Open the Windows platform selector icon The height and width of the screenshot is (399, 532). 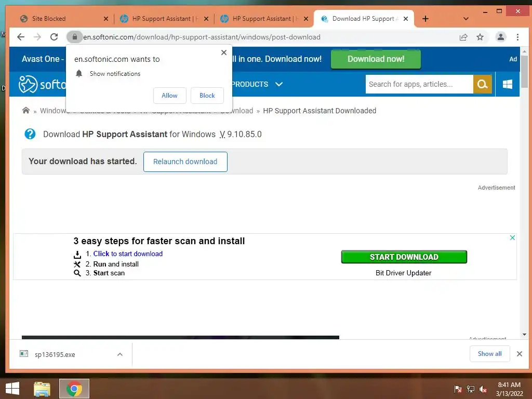507,84
